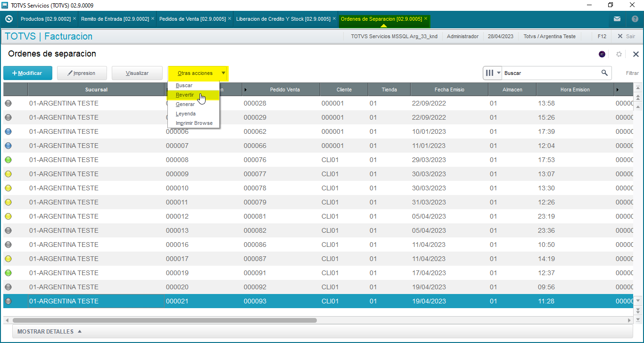This screenshot has width=644, height=343.
Task: Switch to Liberacion de Credito Y Stock tab
Action: 283,19
